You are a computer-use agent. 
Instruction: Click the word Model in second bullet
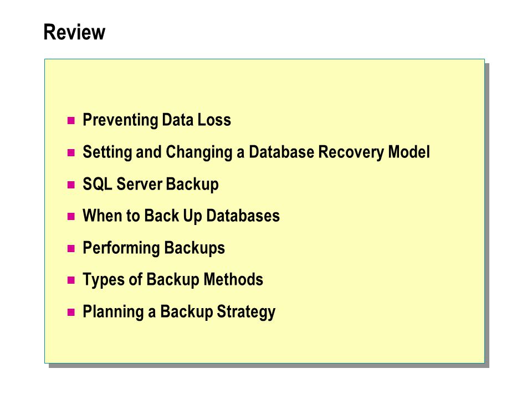click(409, 152)
